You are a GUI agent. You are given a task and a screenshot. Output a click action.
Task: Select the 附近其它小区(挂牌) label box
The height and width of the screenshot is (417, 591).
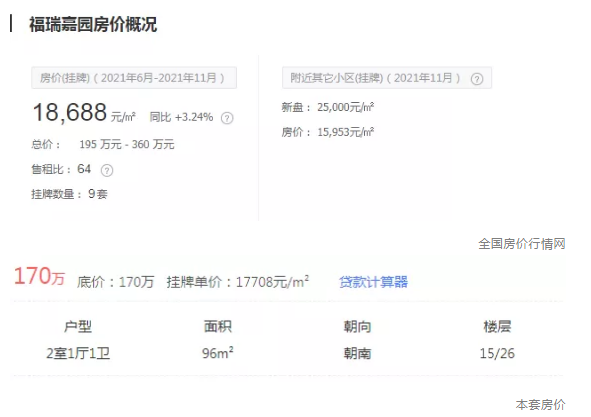(387, 78)
